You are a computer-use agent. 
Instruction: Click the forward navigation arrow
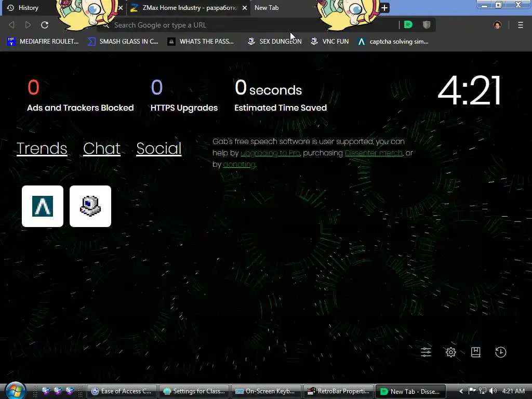tap(28, 25)
